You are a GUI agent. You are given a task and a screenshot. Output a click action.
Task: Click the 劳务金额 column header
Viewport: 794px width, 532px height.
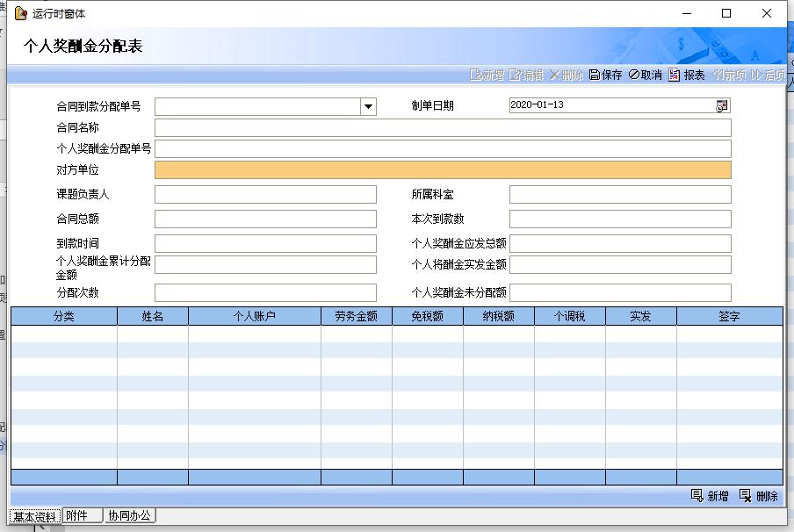coord(356,317)
